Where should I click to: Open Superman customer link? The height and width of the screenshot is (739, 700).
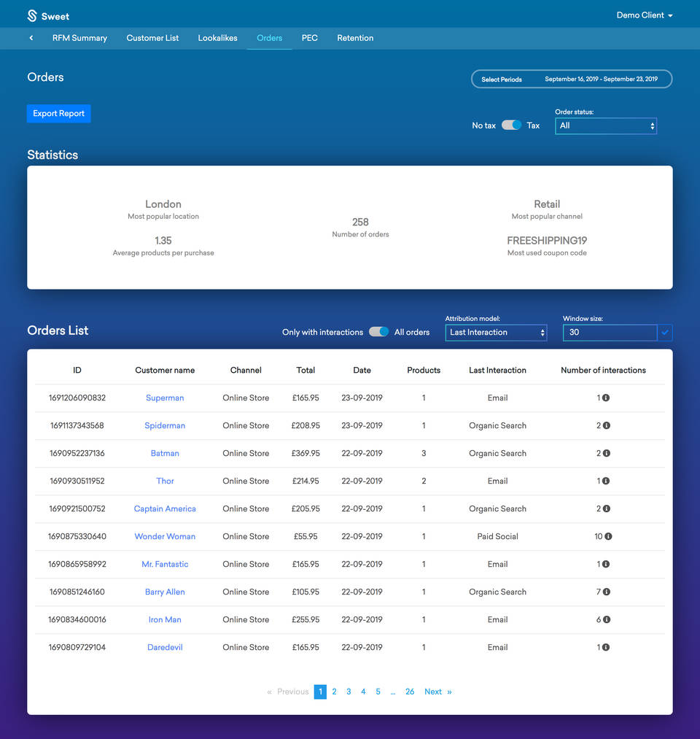coord(165,398)
